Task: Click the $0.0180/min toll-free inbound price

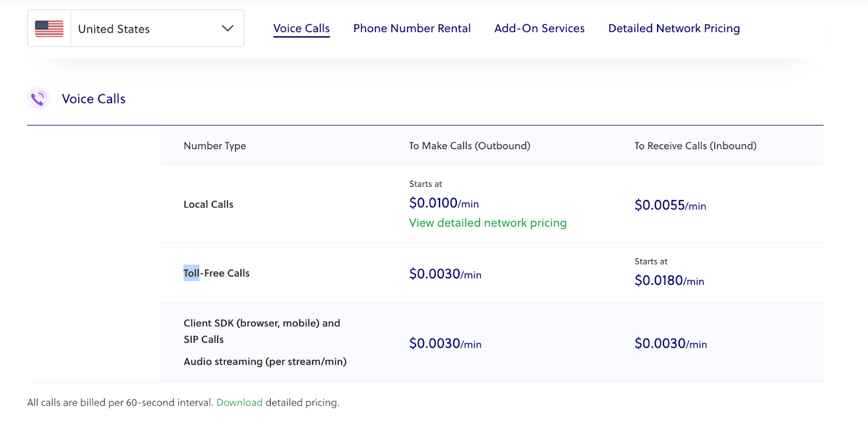Action: coord(669,281)
